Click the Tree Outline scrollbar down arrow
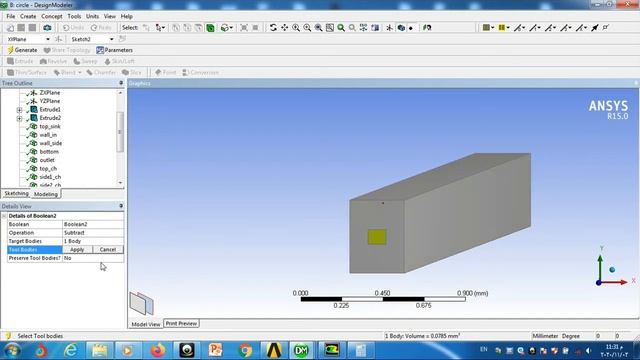This screenshot has width=640, height=360. [120, 183]
